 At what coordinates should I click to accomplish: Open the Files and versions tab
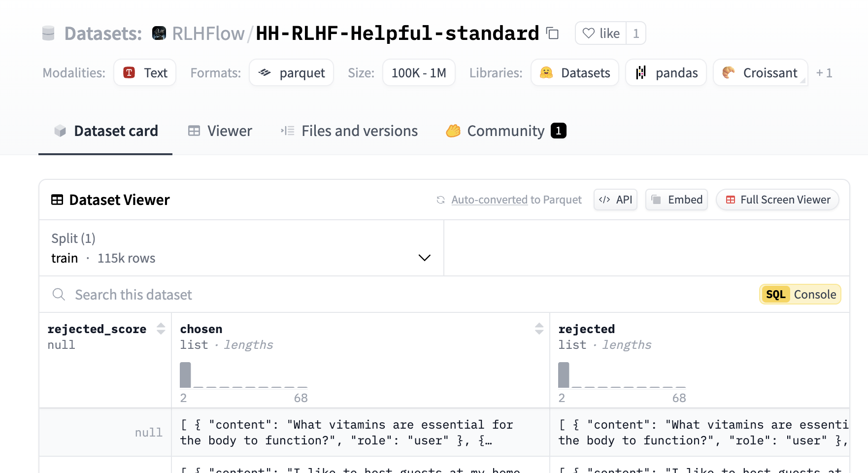[349, 131]
